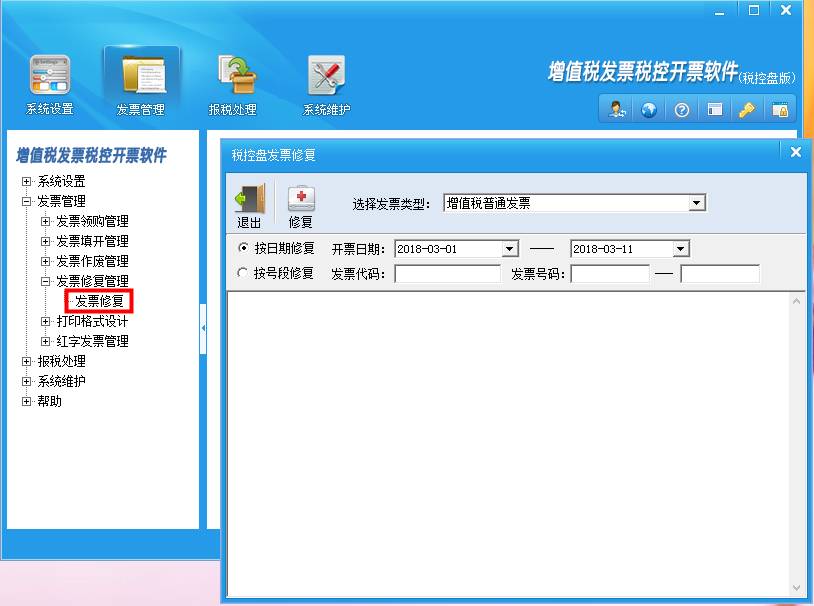Click the user account icon in top-right toolbar
The height and width of the screenshot is (606, 814).
[x=617, y=110]
